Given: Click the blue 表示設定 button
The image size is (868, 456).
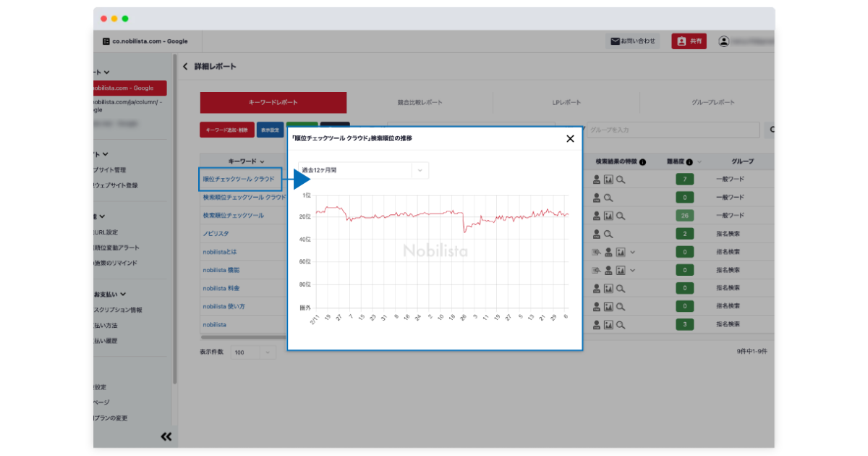Looking at the screenshot, I should tap(270, 130).
